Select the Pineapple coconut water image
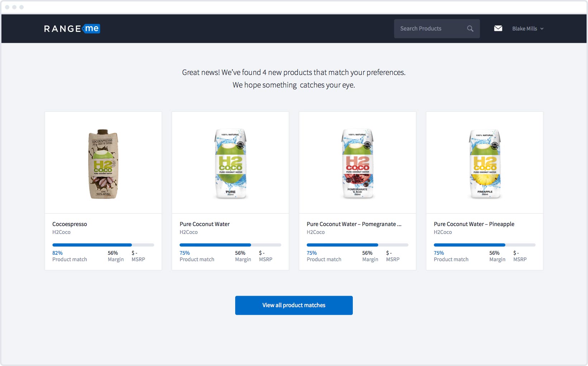Screen dimensions: 588x366 [x=485, y=164]
